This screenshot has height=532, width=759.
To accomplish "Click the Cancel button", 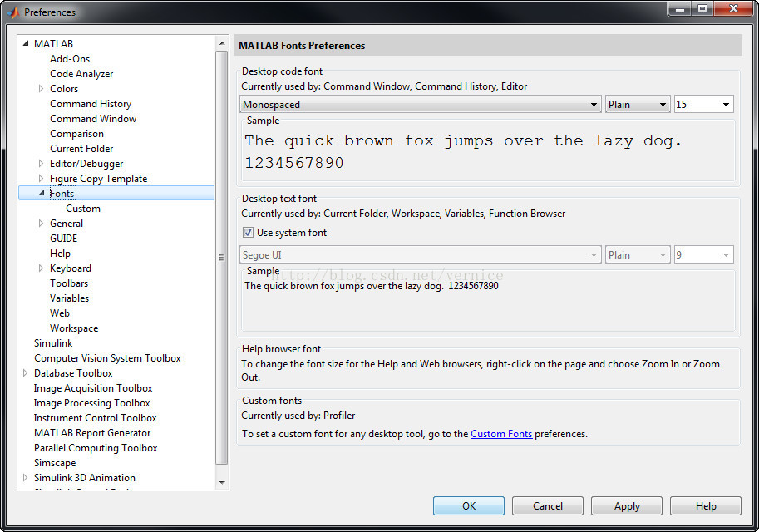I will 548,506.
